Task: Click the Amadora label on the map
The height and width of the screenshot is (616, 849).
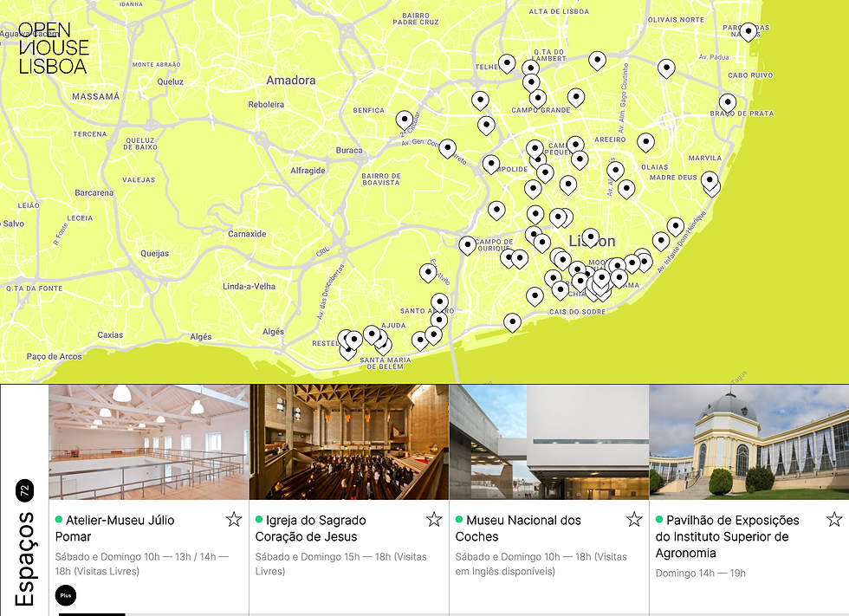Action: coord(291,80)
